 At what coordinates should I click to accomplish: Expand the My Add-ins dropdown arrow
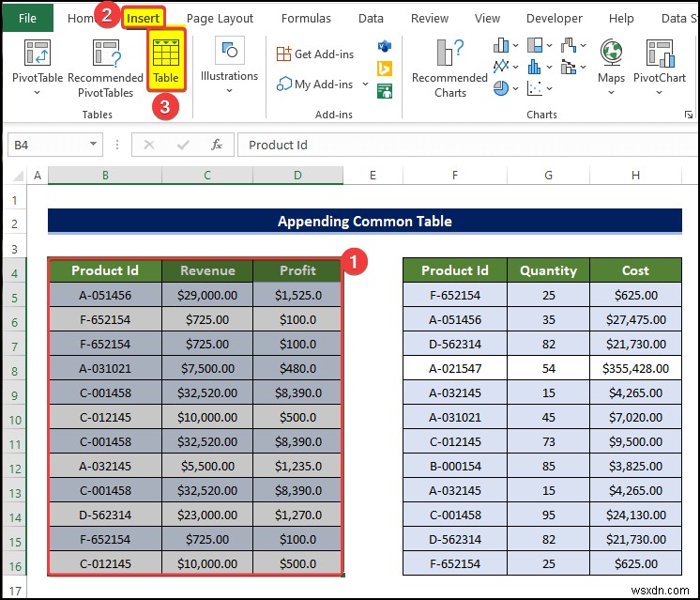pyautogui.click(x=365, y=84)
